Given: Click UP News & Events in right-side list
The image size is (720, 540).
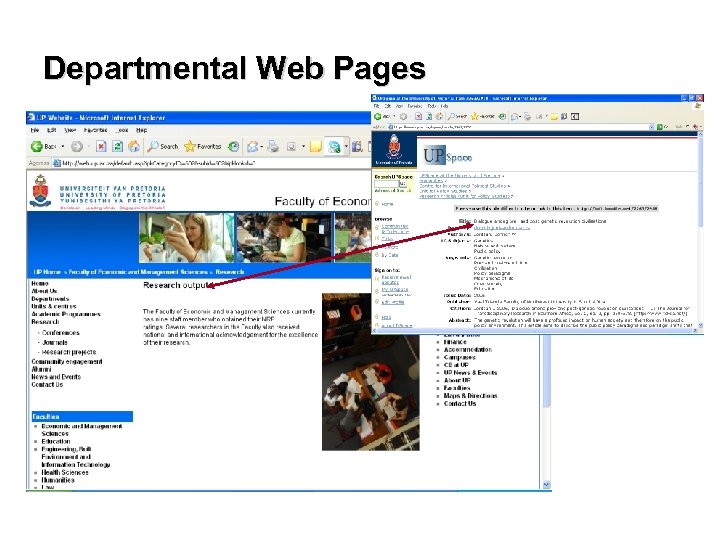Looking at the screenshot, I should pos(470,373).
